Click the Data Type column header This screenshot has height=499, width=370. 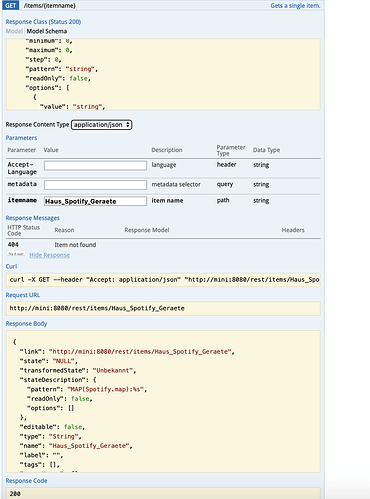click(x=266, y=150)
